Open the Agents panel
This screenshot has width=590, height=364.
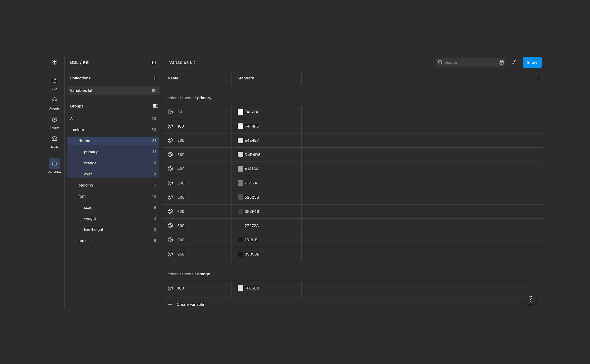54,103
